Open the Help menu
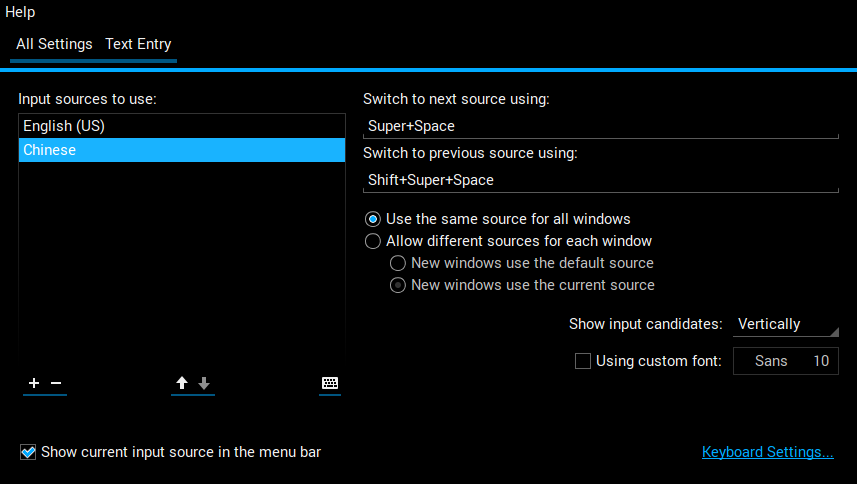Screen dimensions: 857x484 tap(20, 11)
